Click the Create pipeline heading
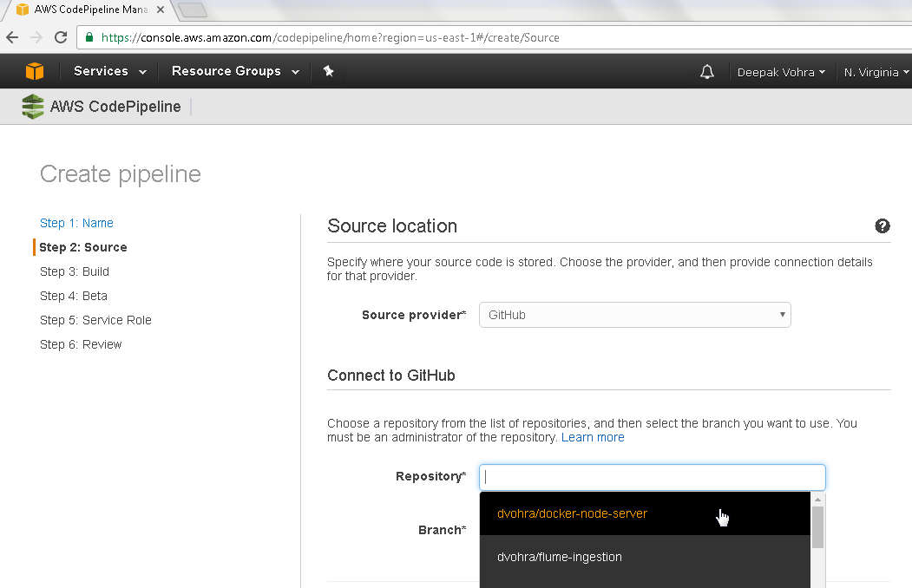This screenshot has width=912, height=588. click(x=121, y=174)
